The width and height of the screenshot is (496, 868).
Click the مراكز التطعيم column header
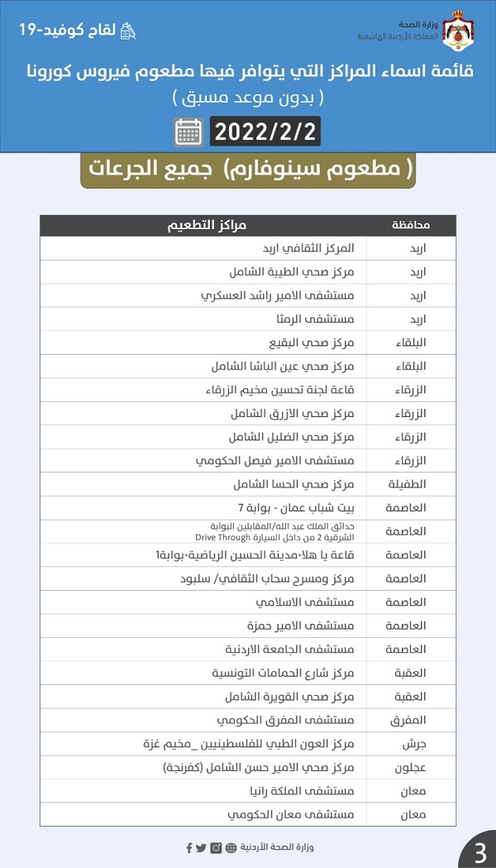point(207,226)
